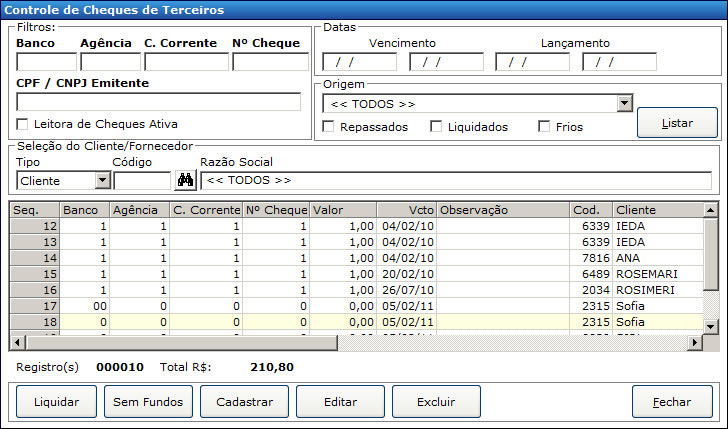Click the first Vencimento date field
This screenshot has width=728, height=429.
pos(360,62)
